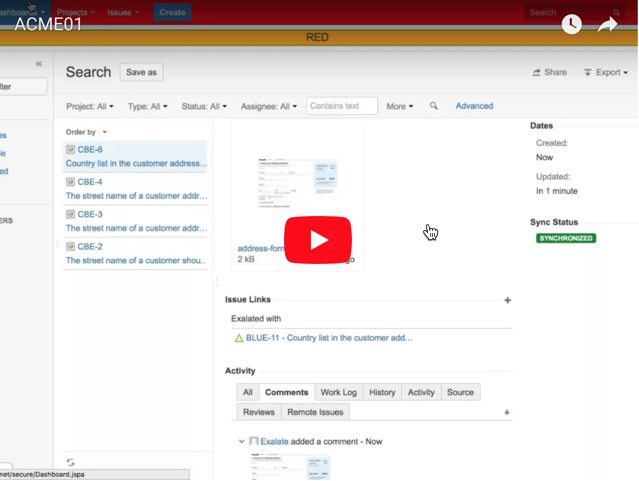Switch to Advanced search
This screenshot has width=639, height=481.
[x=474, y=106]
